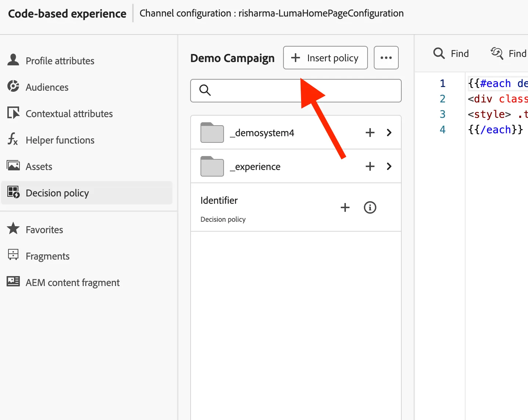Add the _demosystem4 folder with plus icon
Screen dimensions: 528x420
tap(370, 133)
